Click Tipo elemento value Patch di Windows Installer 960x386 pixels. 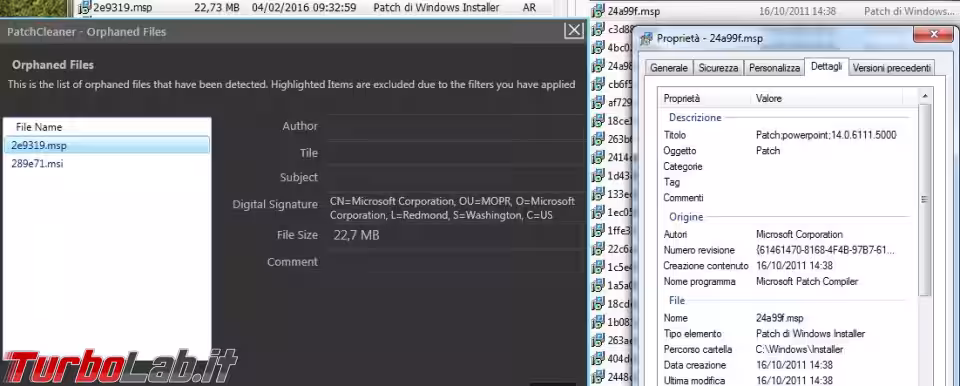tap(811, 334)
